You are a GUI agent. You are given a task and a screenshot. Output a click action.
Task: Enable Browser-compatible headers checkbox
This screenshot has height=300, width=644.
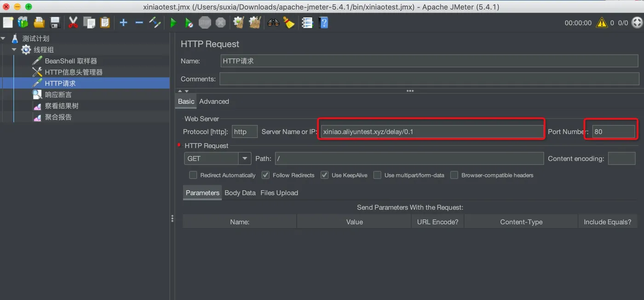[x=454, y=175]
